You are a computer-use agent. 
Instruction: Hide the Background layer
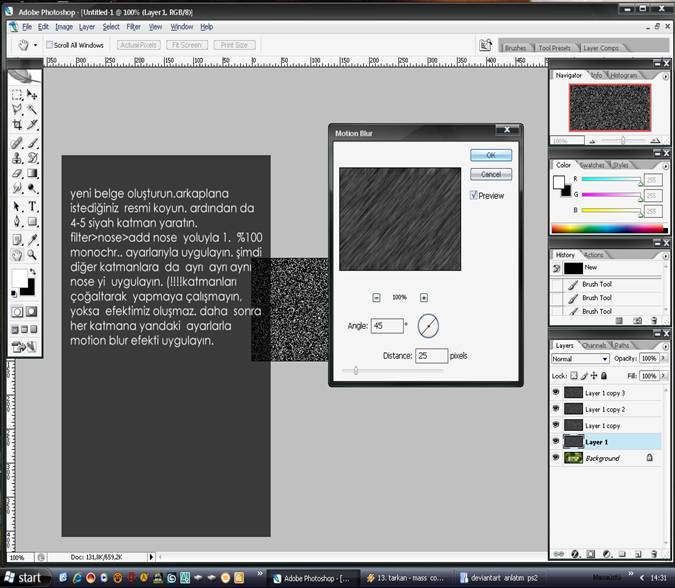(x=556, y=458)
